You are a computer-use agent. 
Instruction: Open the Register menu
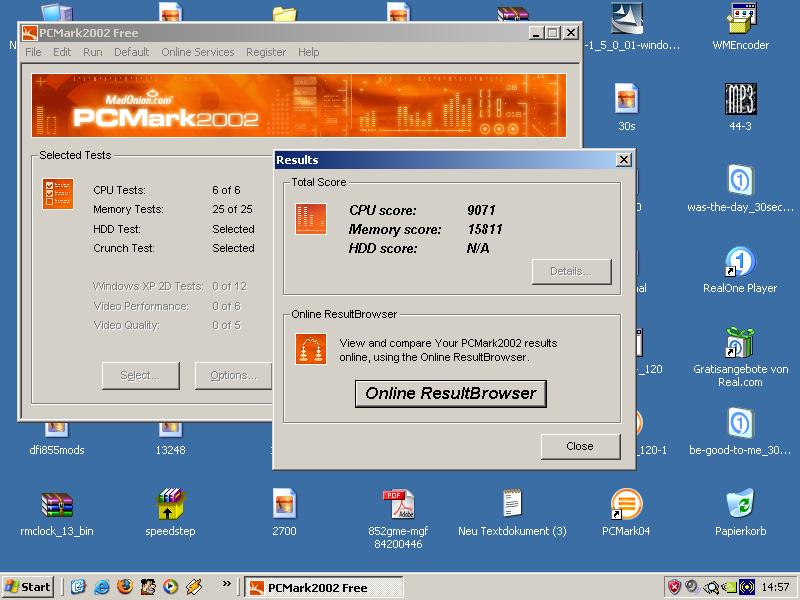click(x=266, y=52)
